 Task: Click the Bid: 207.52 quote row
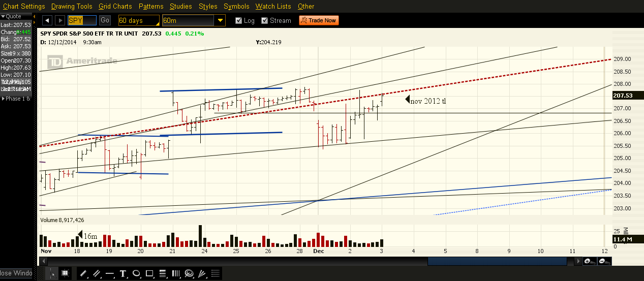pyautogui.click(x=16, y=39)
